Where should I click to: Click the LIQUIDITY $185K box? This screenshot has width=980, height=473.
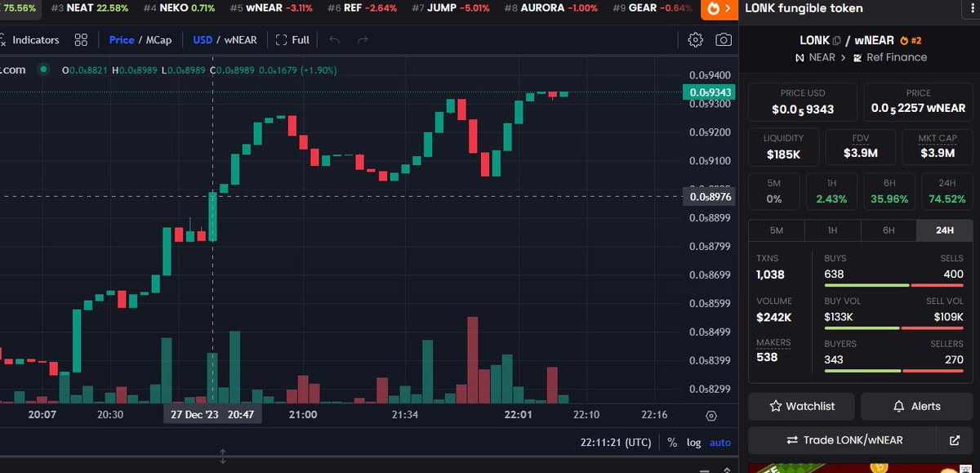click(783, 147)
